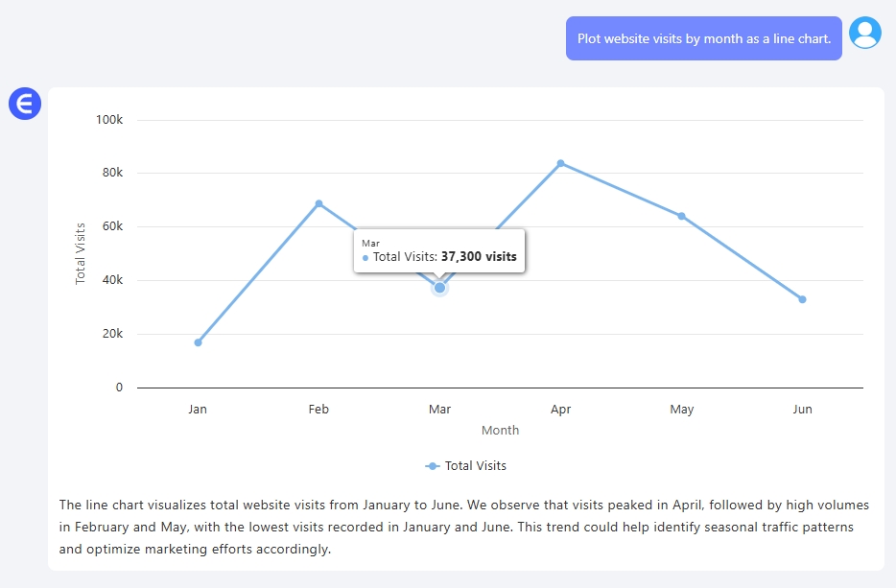Click the assistant's blue E logo

(x=25, y=104)
